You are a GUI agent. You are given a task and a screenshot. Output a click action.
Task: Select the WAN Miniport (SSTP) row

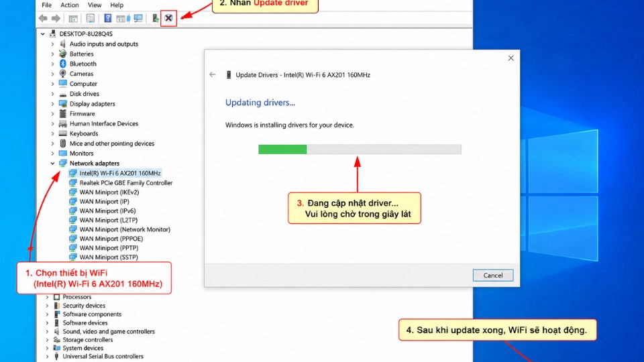[x=103, y=257]
